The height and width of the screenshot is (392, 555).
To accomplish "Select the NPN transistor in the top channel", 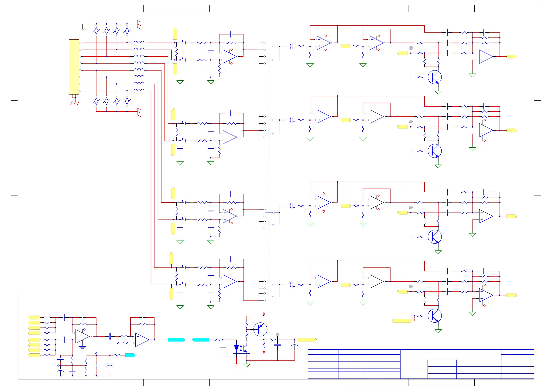I will (x=435, y=77).
